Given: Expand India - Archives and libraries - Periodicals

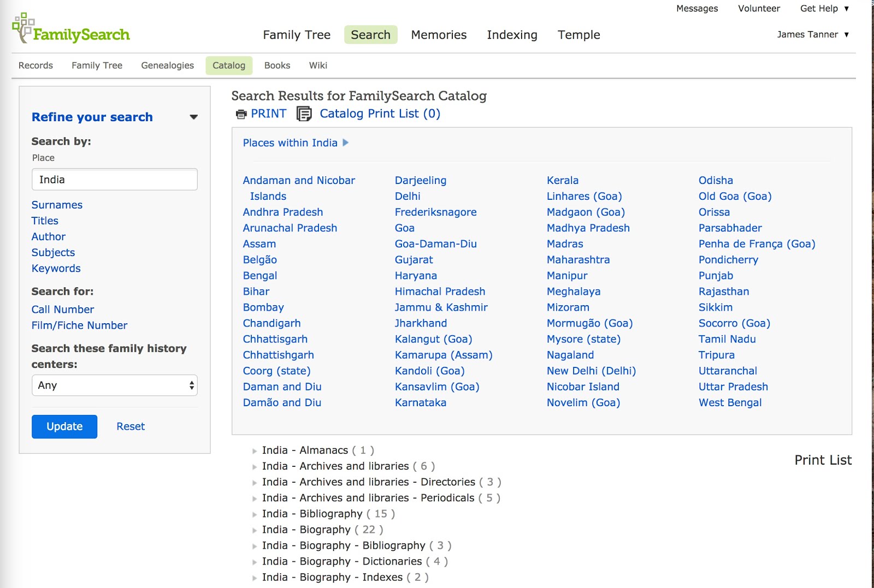Looking at the screenshot, I should [255, 498].
